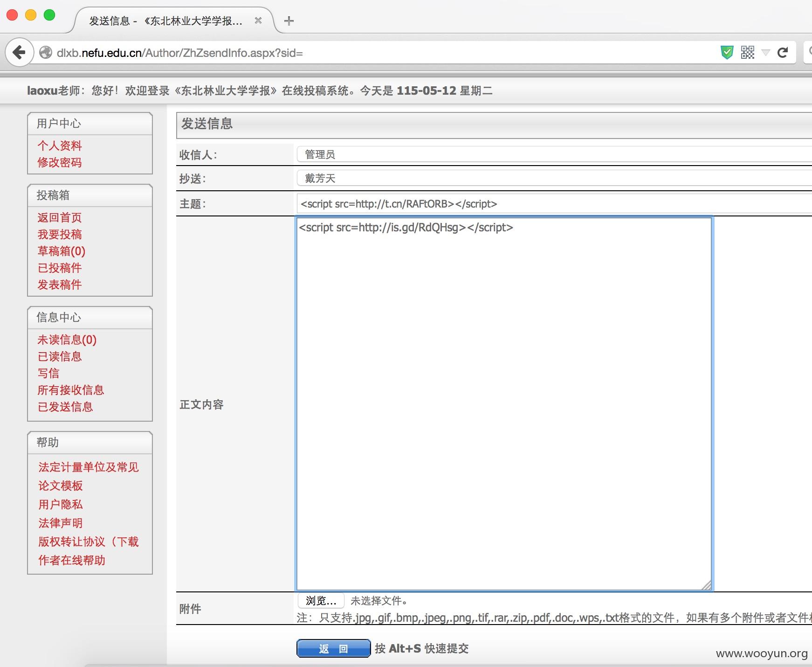Open 作者在线帮助 link

pos(72,560)
